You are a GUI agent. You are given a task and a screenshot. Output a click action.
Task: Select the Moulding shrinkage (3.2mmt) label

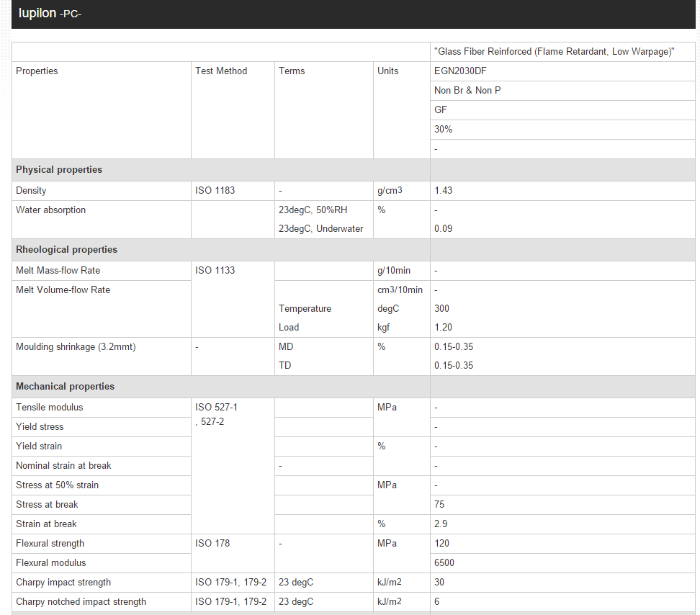pyautogui.click(x=76, y=347)
